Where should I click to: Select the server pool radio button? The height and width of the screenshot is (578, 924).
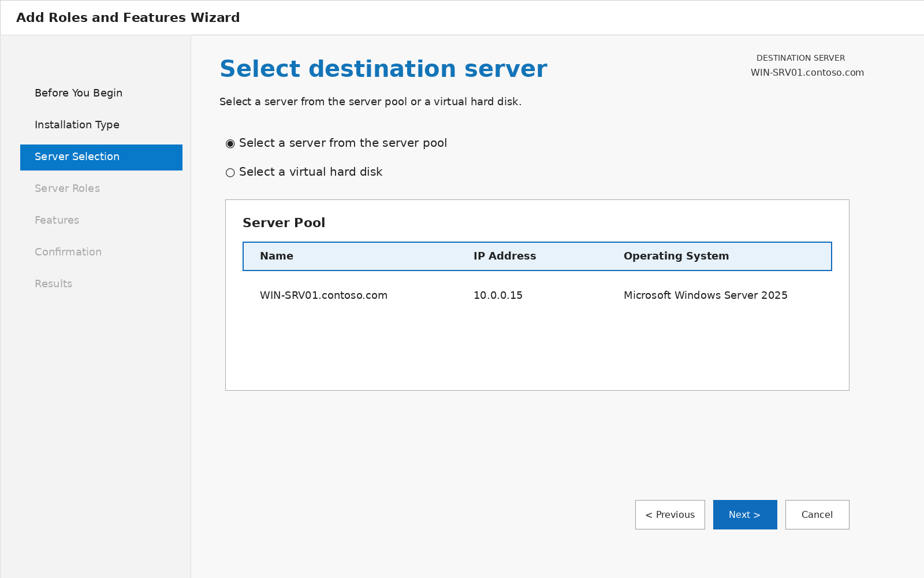coord(230,143)
